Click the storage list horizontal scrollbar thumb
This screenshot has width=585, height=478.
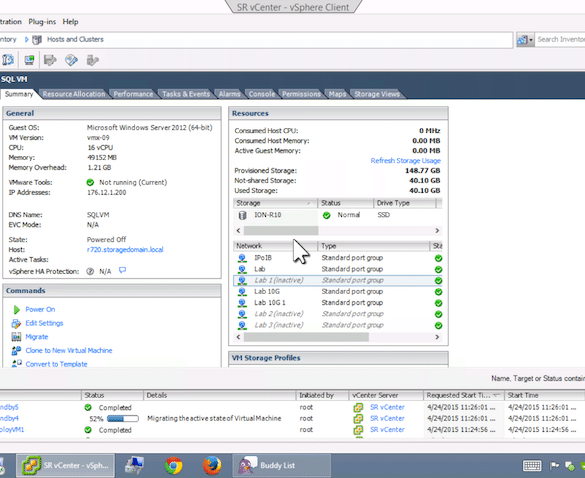[x=281, y=231]
